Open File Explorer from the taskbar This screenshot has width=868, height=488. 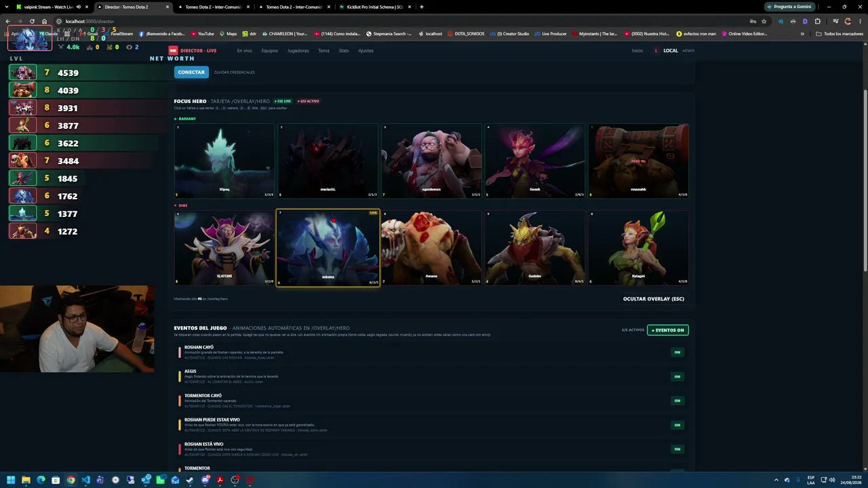(x=26, y=480)
